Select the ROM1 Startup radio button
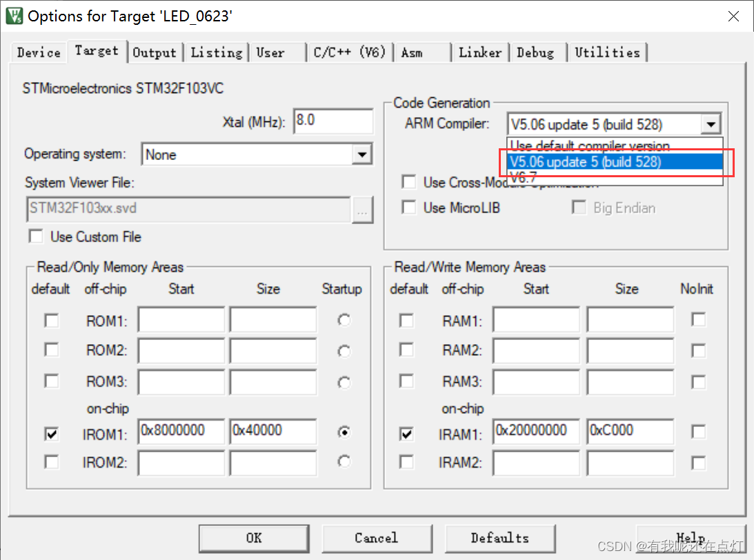Screen dimensions: 754x560 point(344,320)
